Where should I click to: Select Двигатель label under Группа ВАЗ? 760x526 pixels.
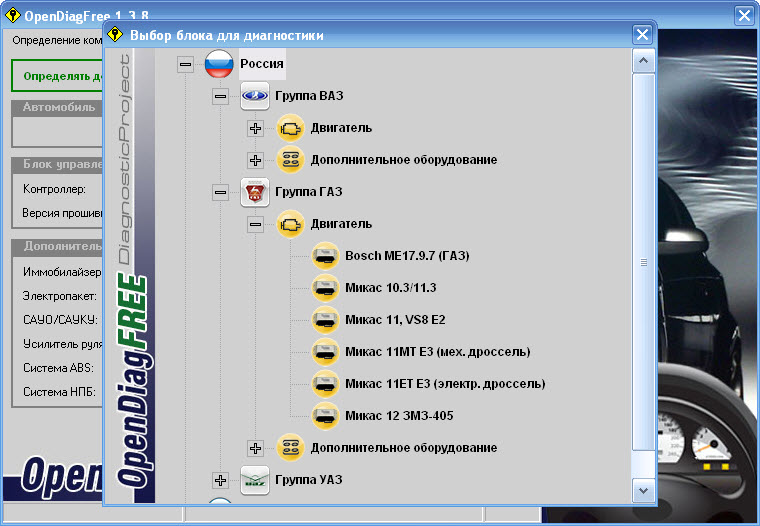pyautogui.click(x=341, y=128)
